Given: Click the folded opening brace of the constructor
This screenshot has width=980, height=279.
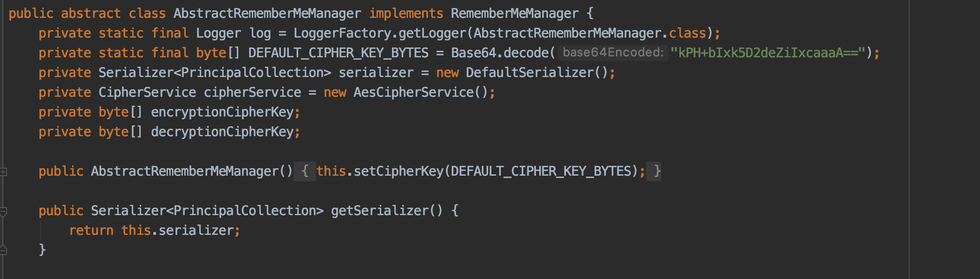Looking at the screenshot, I should pos(305,171).
